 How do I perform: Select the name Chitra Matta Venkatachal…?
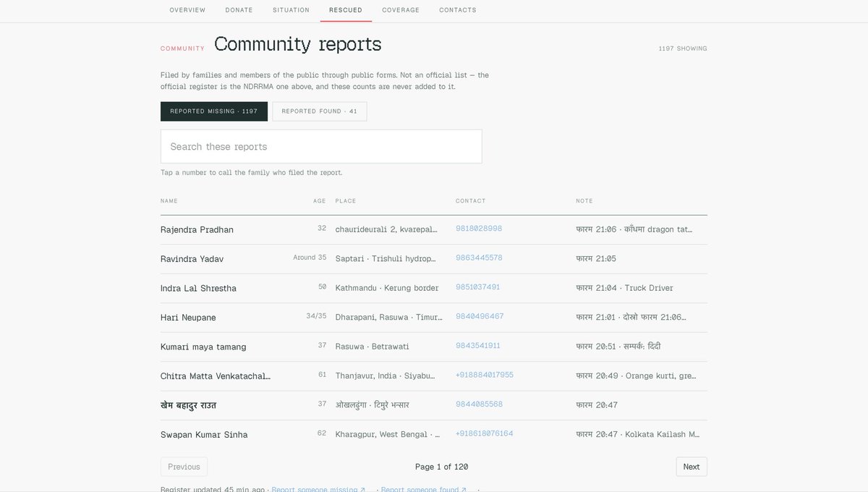tap(216, 376)
